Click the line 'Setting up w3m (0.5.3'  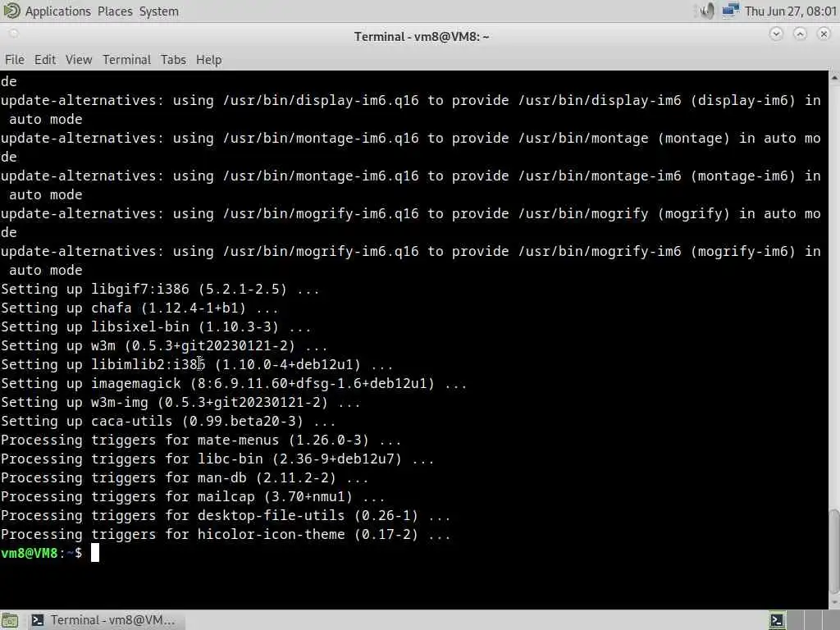click(x=164, y=345)
